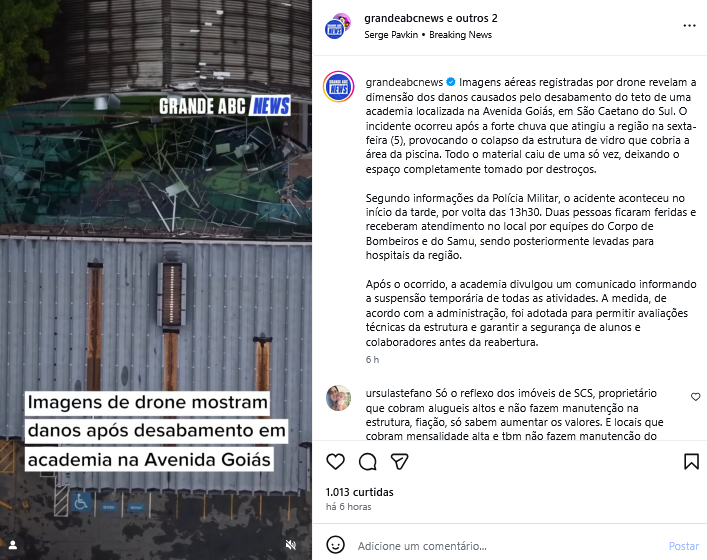
Task: Pause the drone video by clicking it
Action: tap(156, 280)
